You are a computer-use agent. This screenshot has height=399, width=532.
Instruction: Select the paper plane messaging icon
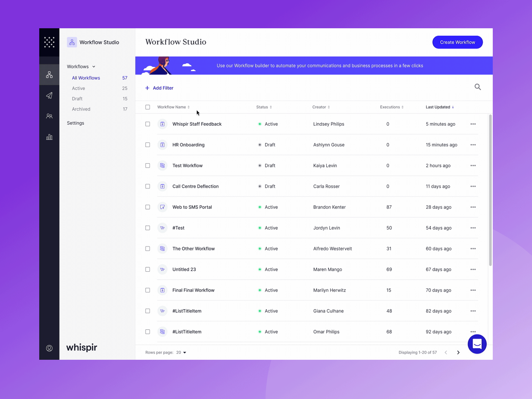49,95
